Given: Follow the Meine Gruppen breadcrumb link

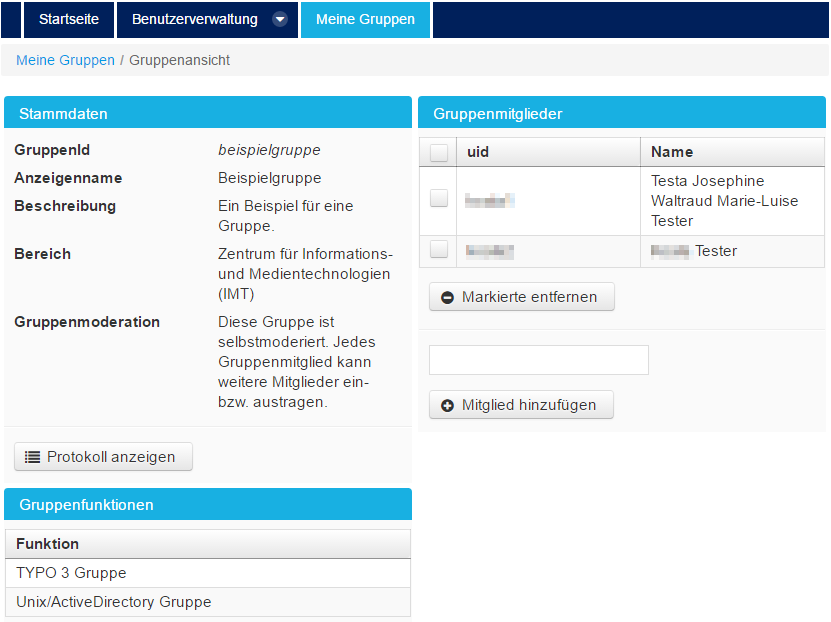Looking at the screenshot, I should [65, 60].
